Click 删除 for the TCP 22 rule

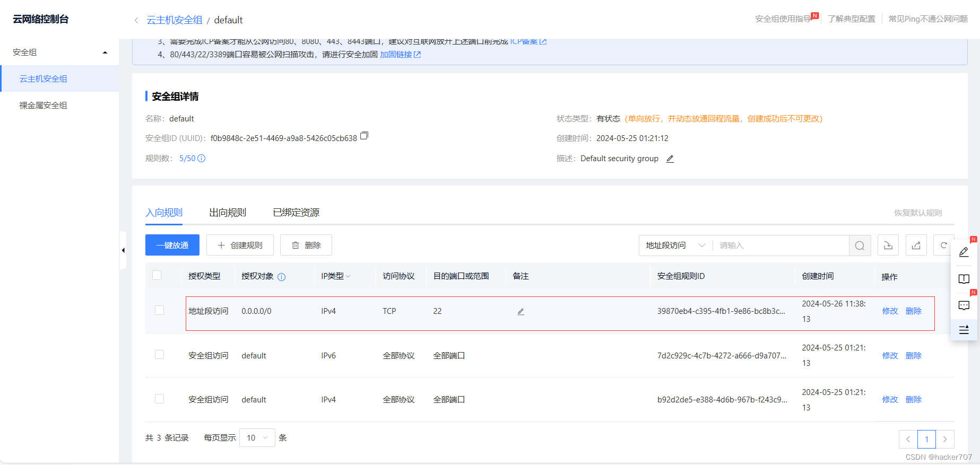point(913,311)
